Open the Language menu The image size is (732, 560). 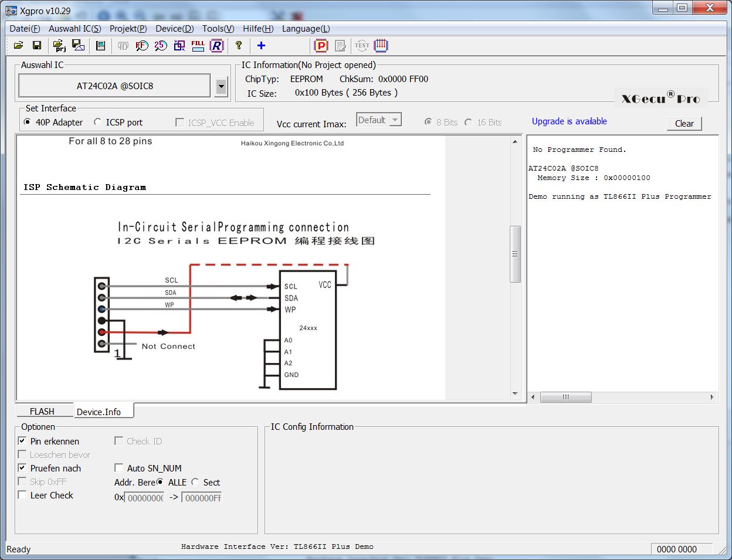[x=306, y=28]
